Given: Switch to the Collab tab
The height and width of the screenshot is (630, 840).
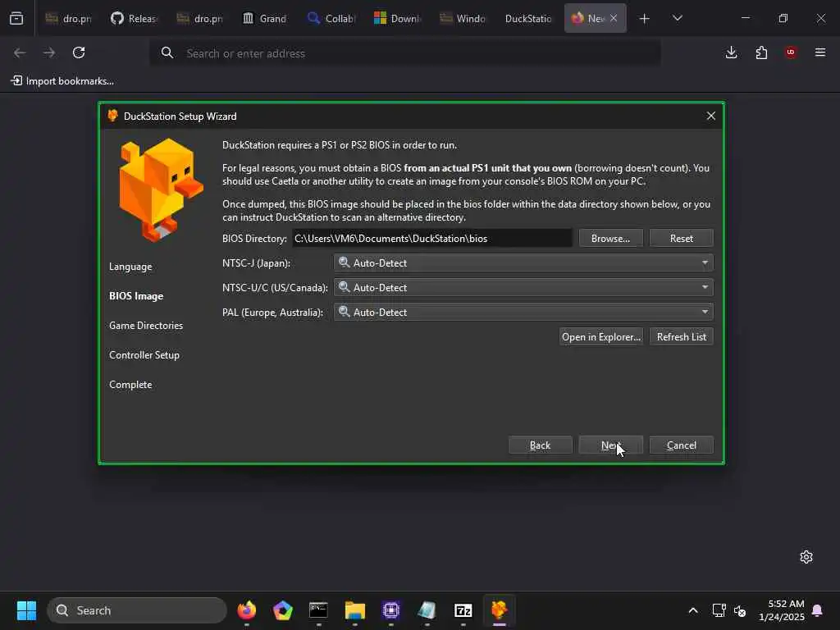Looking at the screenshot, I should tap(331, 18).
